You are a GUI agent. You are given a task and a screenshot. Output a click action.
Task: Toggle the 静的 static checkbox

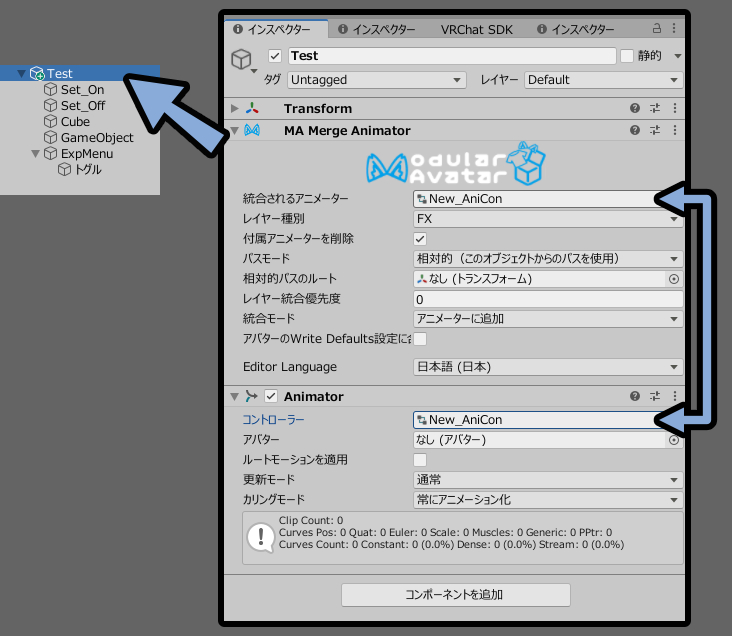(x=626, y=56)
